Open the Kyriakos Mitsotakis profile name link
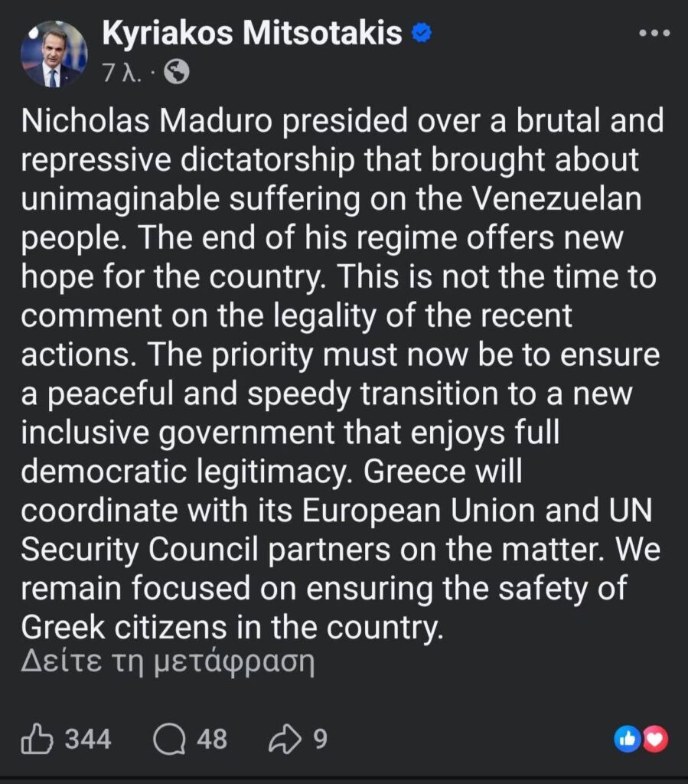688x784 pixels. pos(252,33)
